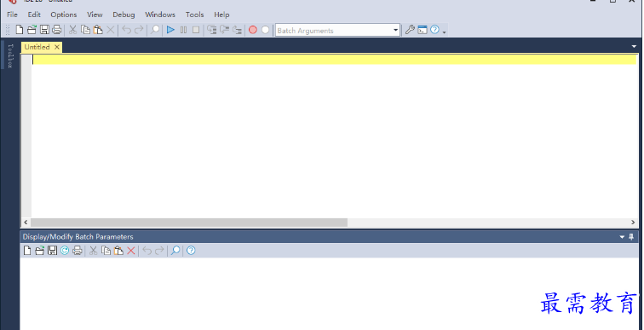The image size is (644, 330).
Task: Stop script execution with square icon
Action: tap(196, 30)
